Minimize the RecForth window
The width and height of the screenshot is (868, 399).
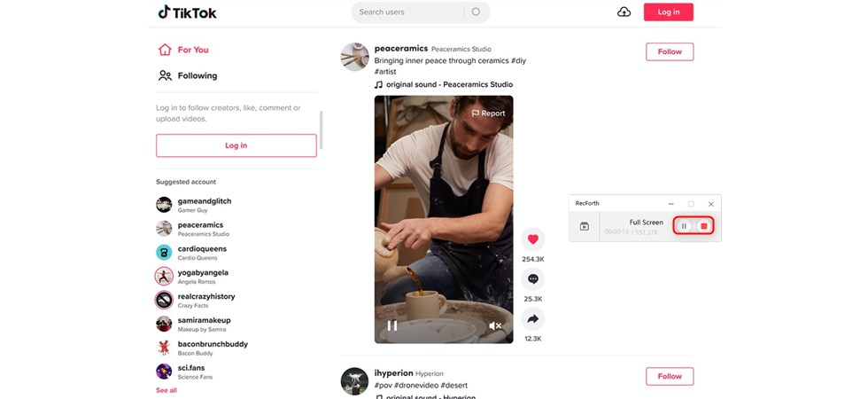[671, 204]
